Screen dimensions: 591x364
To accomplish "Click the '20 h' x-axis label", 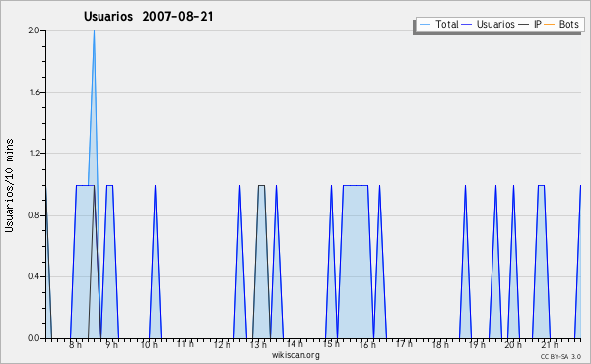I will [x=513, y=344].
